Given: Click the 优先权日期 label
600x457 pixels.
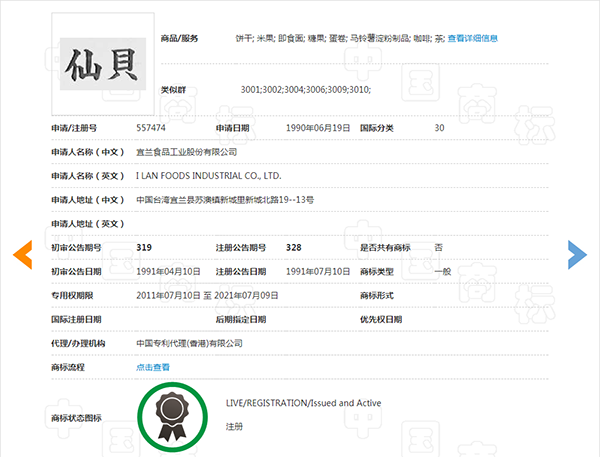Looking at the screenshot, I should pyautogui.click(x=381, y=320).
